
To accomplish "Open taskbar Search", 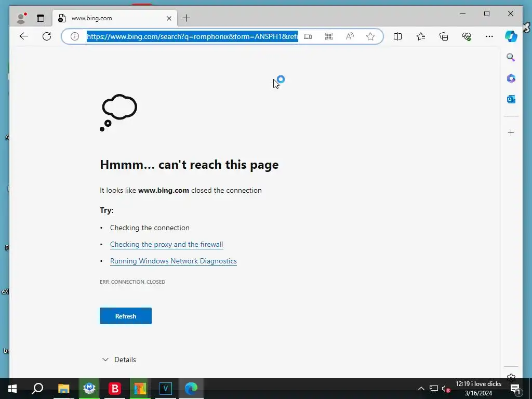I will (37, 389).
